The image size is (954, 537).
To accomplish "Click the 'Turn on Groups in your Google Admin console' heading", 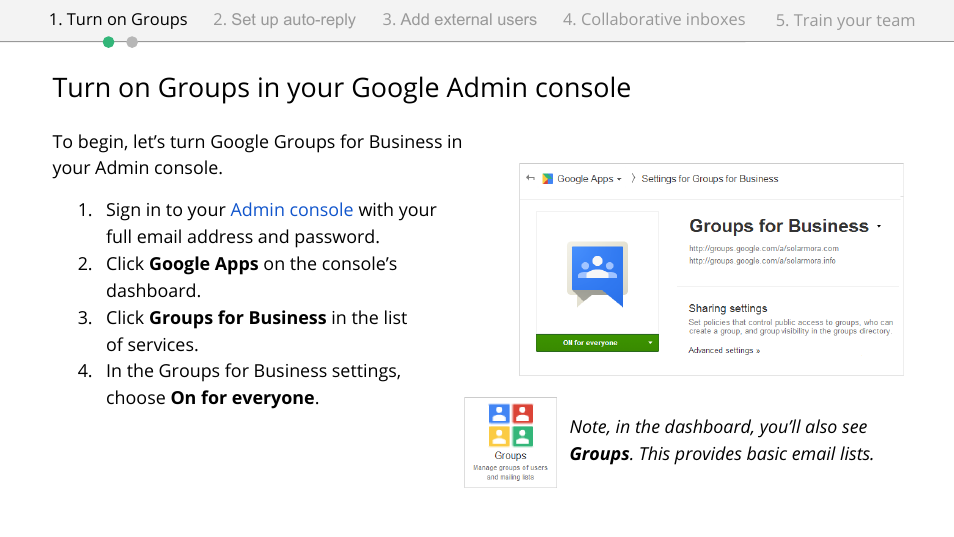I will (x=341, y=88).
